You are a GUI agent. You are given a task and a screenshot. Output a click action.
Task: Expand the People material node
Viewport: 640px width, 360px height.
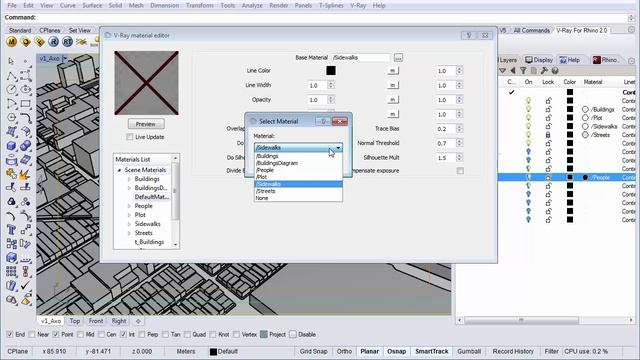coord(129,206)
